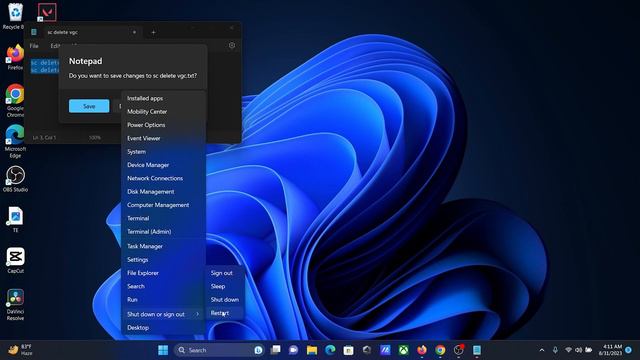This screenshot has width=640, height=360.
Task: Click Save in the Notepad dialog
Action: click(89, 106)
